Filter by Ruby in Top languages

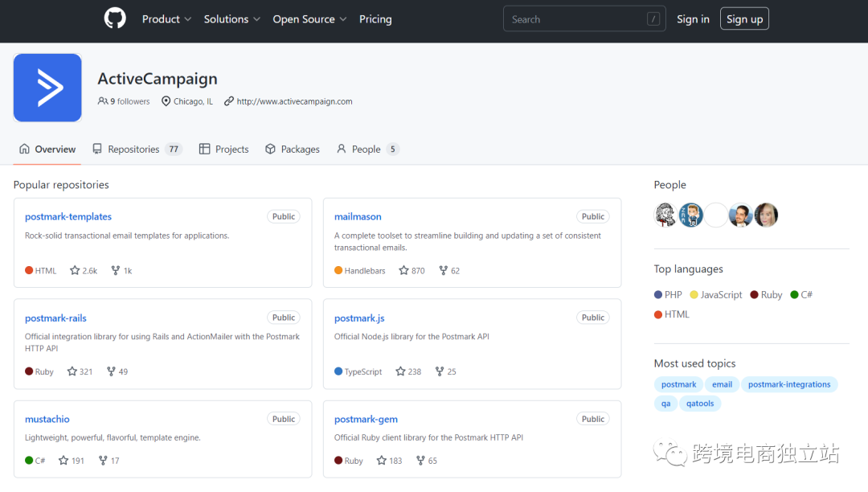(766, 294)
